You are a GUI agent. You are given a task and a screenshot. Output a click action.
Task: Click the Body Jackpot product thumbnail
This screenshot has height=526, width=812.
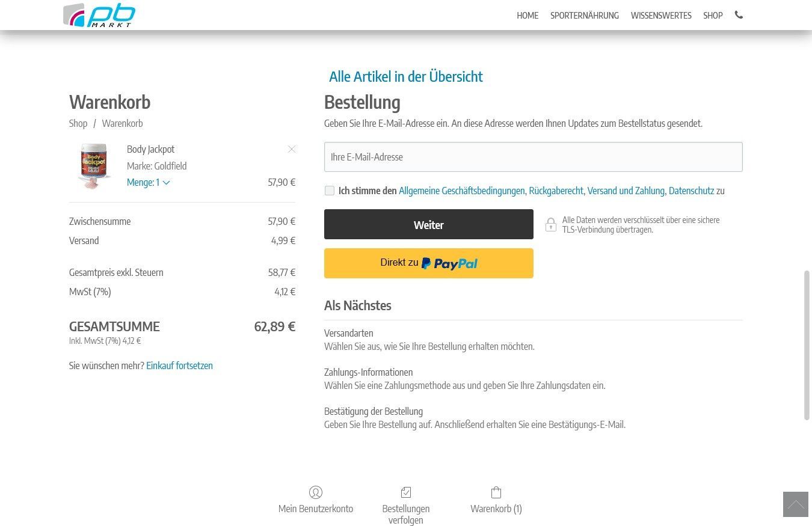pos(94,166)
